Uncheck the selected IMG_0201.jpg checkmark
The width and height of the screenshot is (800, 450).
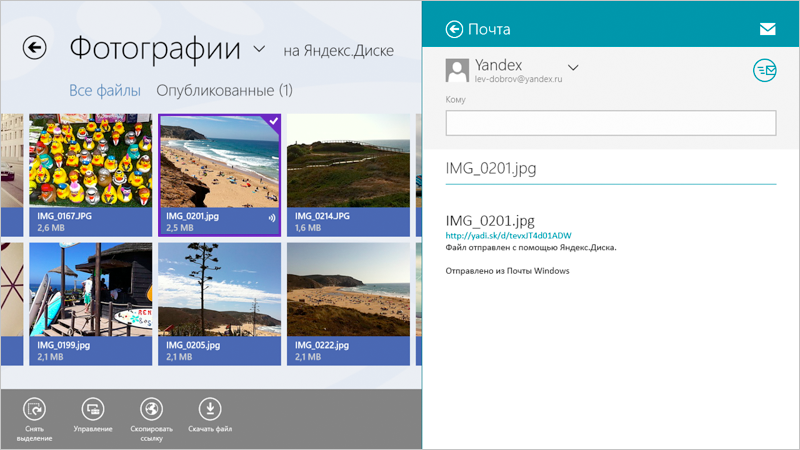point(274,121)
